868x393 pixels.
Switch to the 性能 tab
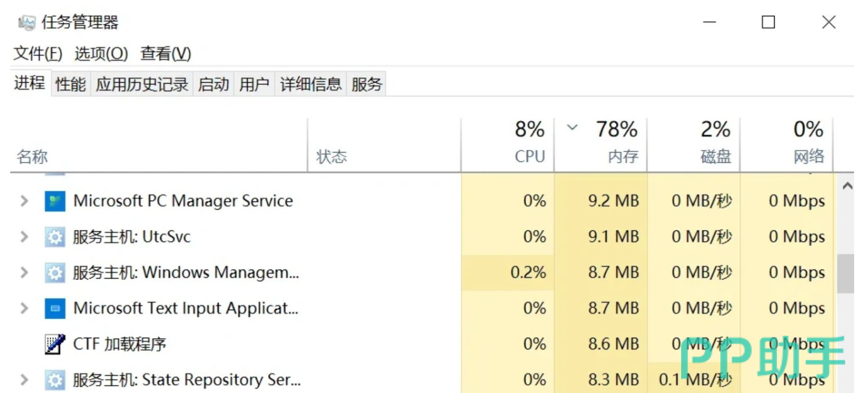tap(71, 84)
